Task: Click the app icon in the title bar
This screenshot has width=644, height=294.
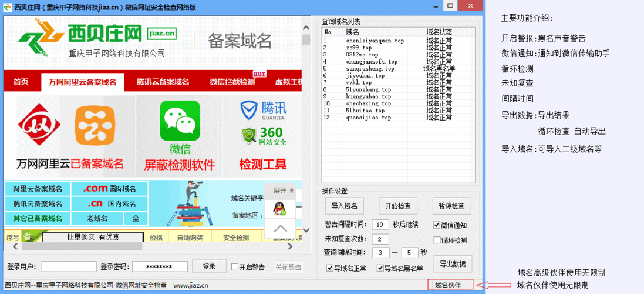Action: (8, 6)
